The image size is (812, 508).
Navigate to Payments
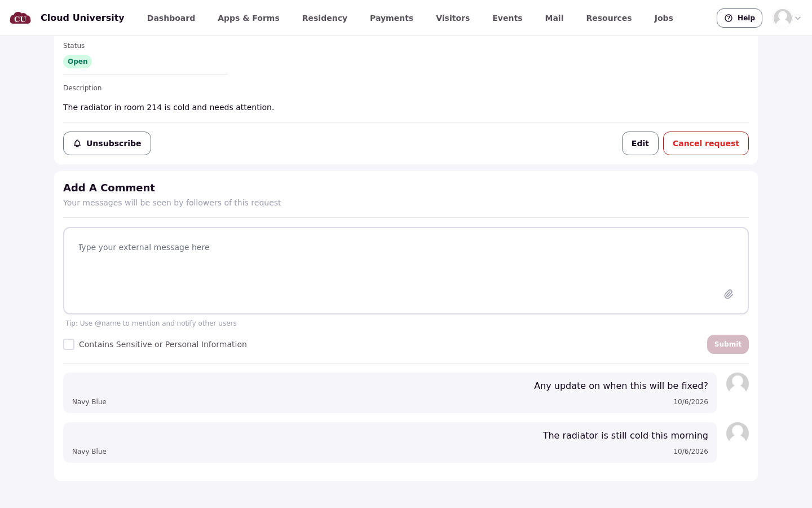point(391,18)
